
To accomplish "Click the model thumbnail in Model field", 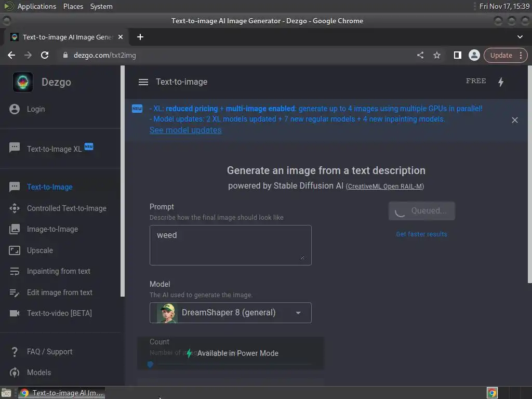I will [x=167, y=313].
